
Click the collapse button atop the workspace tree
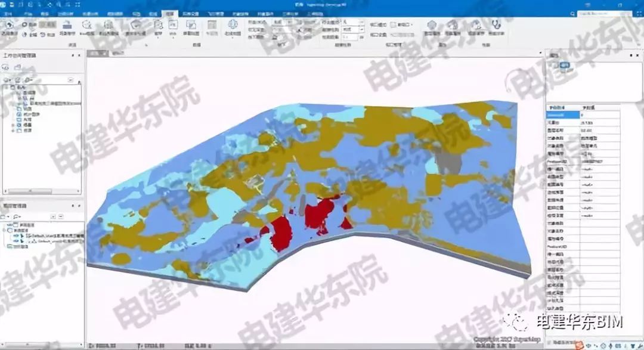pyautogui.click(x=70, y=80)
